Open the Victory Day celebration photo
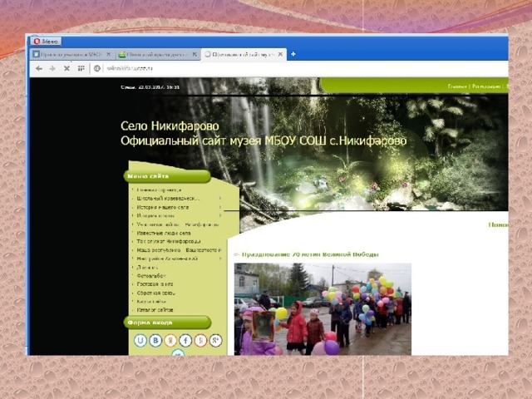 click(x=323, y=308)
